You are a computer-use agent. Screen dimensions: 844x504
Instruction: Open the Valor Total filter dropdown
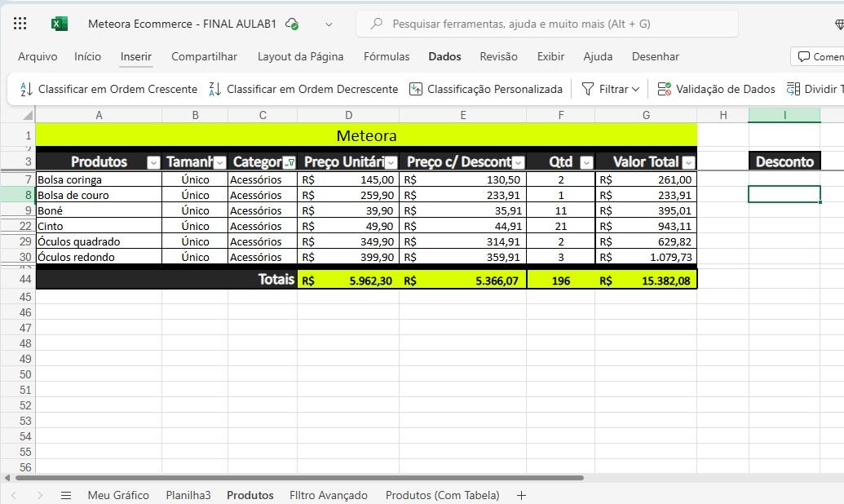click(x=688, y=162)
